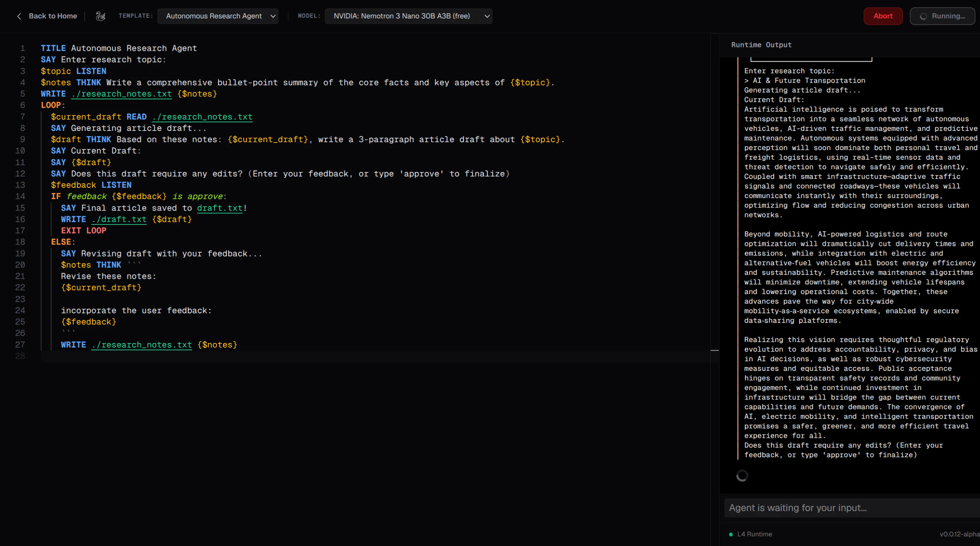Click the Runtime Output panel heading
This screenshot has width=980, height=546.
[761, 45]
